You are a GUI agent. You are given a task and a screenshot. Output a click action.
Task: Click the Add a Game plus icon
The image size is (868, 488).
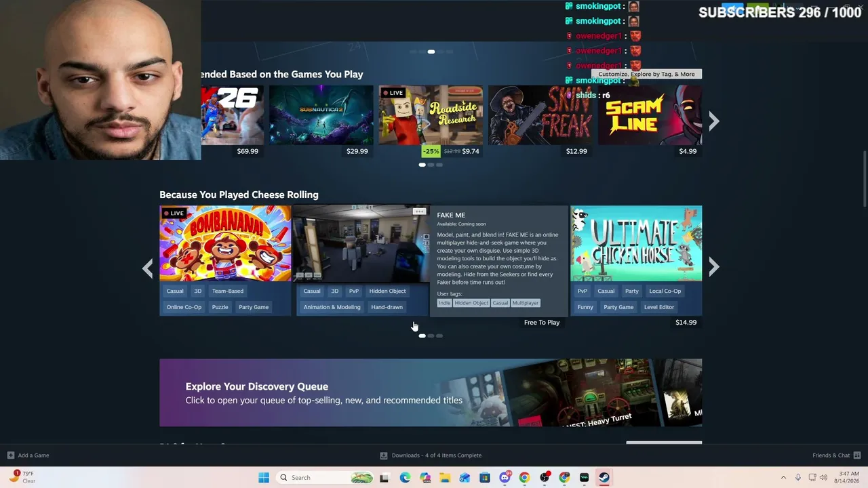(x=11, y=455)
